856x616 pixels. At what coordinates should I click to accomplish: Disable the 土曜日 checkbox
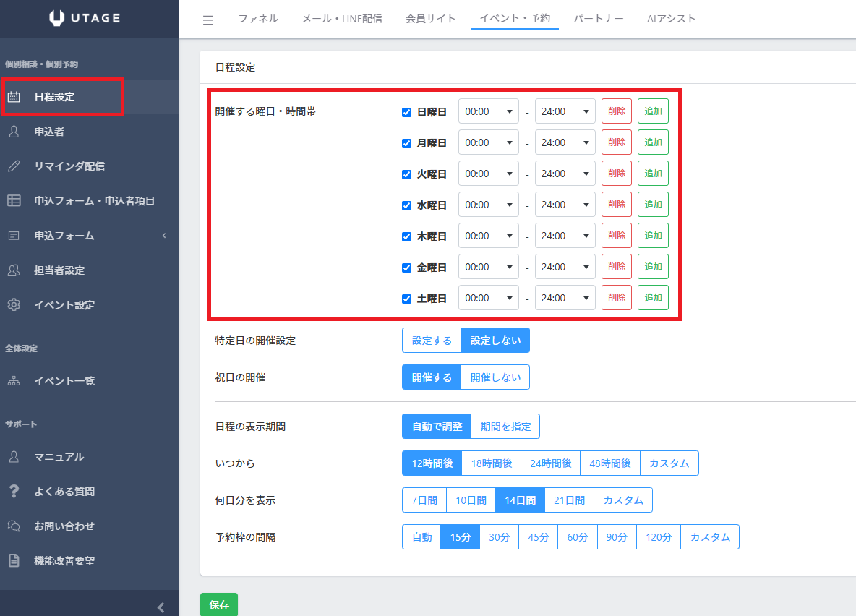coord(406,299)
